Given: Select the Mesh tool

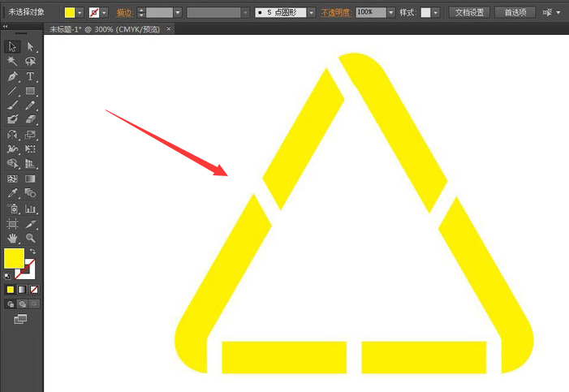Looking at the screenshot, I should [x=12, y=179].
